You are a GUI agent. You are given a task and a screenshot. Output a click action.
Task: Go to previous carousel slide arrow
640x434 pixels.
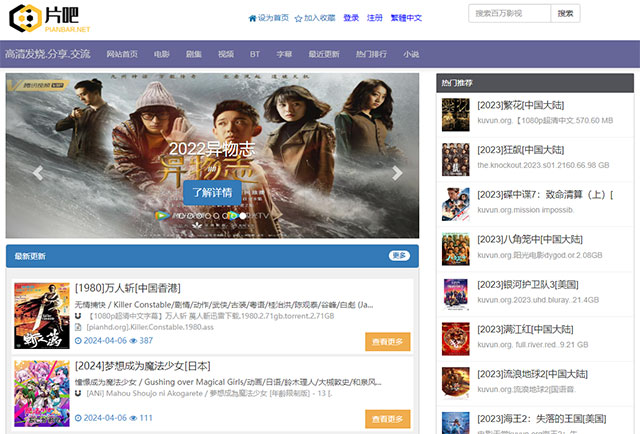(x=38, y=173)
